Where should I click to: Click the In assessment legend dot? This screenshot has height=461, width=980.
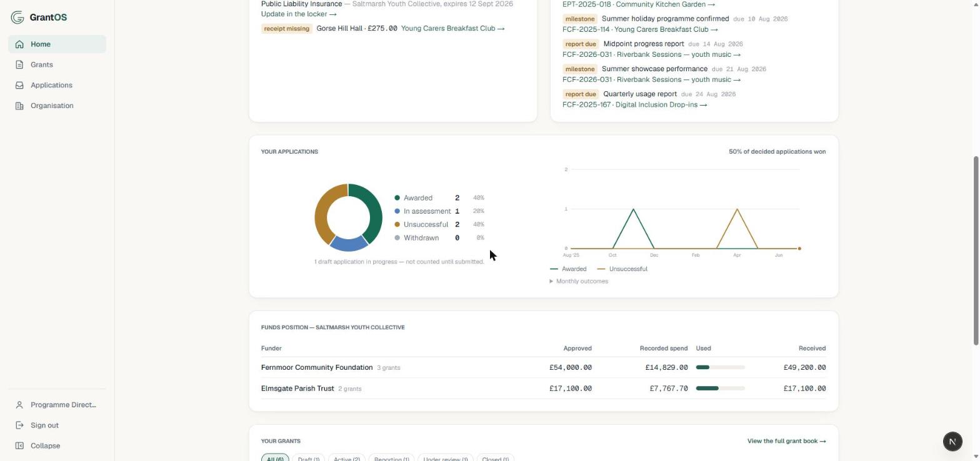(397, 211)
